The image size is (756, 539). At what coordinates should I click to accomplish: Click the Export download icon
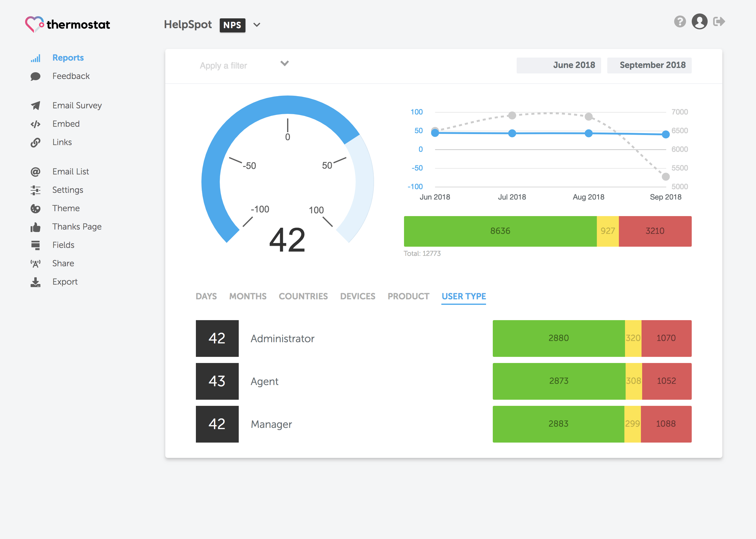tap(36, 282)
